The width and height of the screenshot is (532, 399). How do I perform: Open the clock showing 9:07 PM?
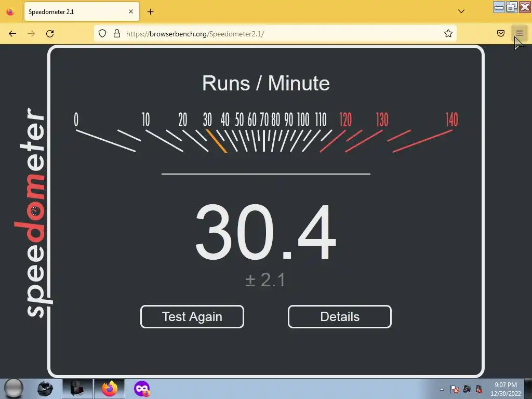coord(506,389)
